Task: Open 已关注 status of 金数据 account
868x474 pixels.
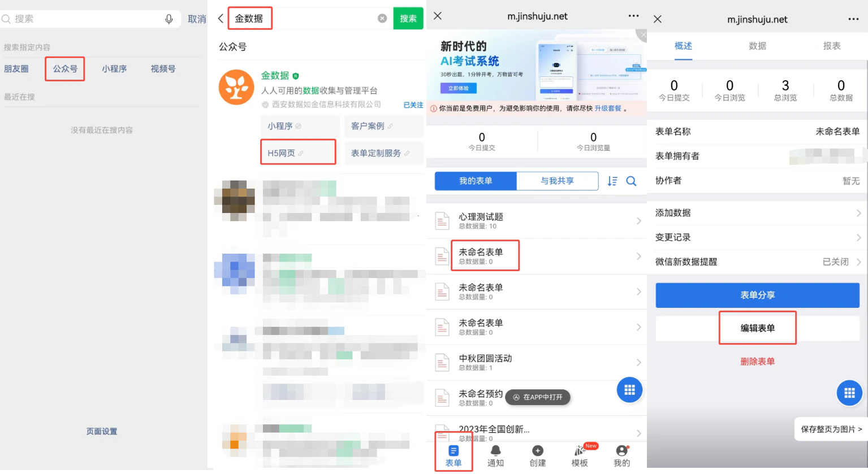Action: point(413,105)
